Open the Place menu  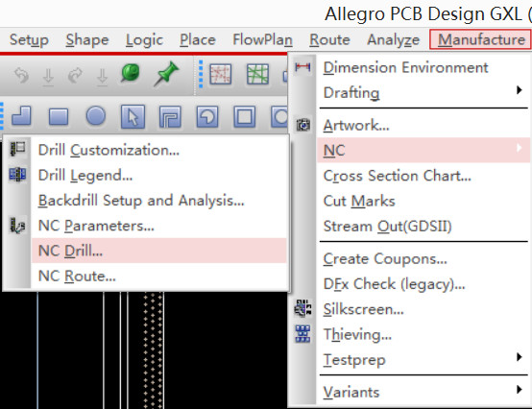(198, 40)
